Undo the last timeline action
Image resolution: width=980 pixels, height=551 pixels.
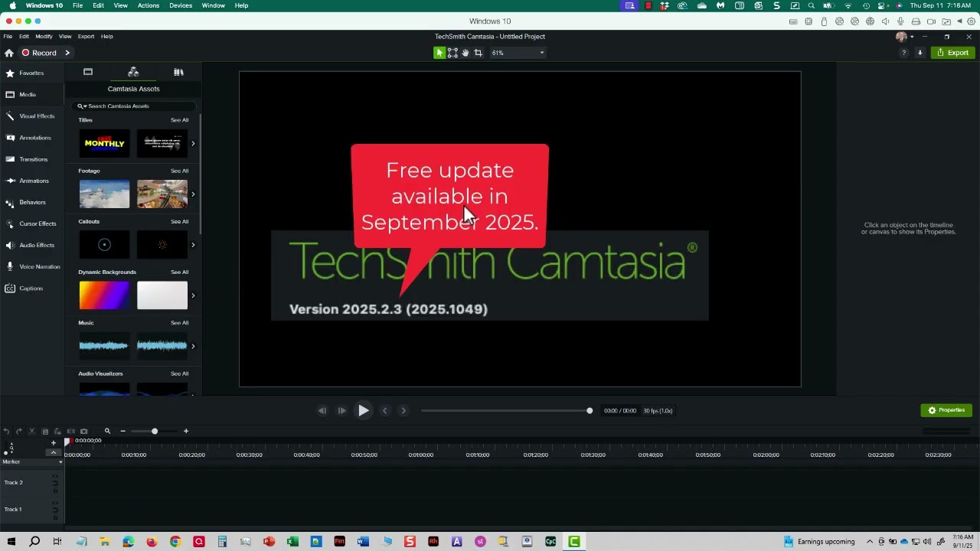click(x=6, y=432)
